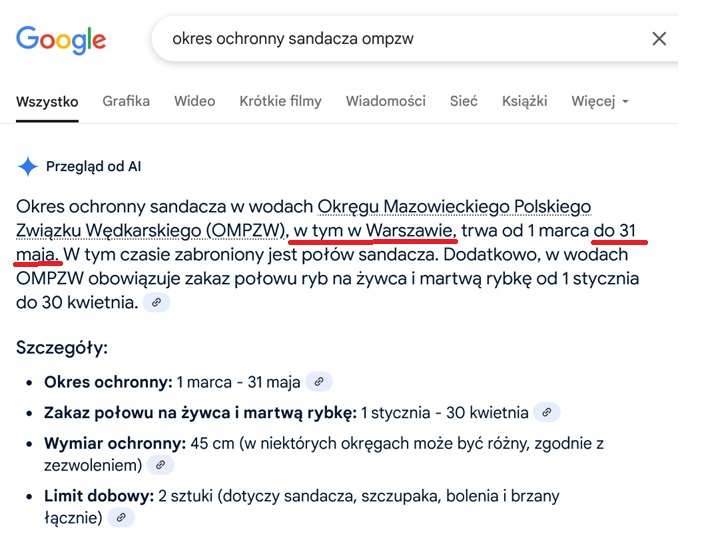Click the Przegląd od AI label

tap(93, 166)
